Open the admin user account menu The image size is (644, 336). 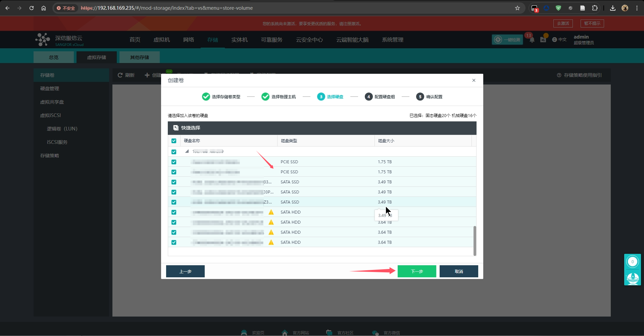(583, 40)
